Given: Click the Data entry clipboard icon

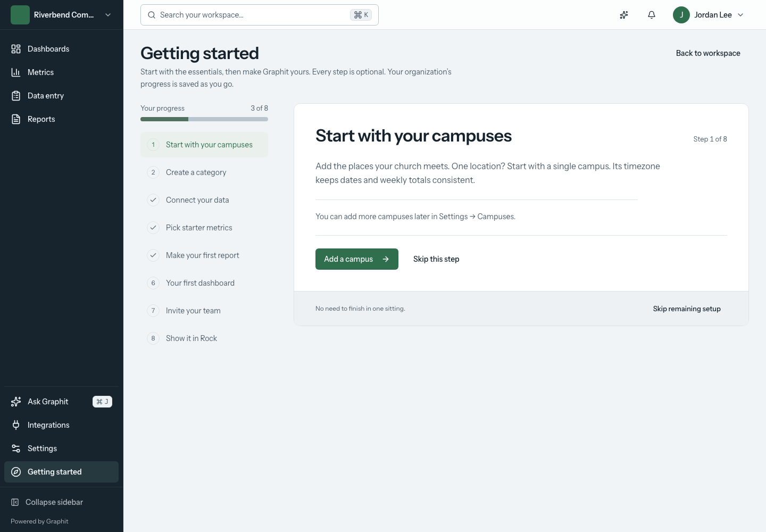Looking at the screenshot, I should coord(16,96).
